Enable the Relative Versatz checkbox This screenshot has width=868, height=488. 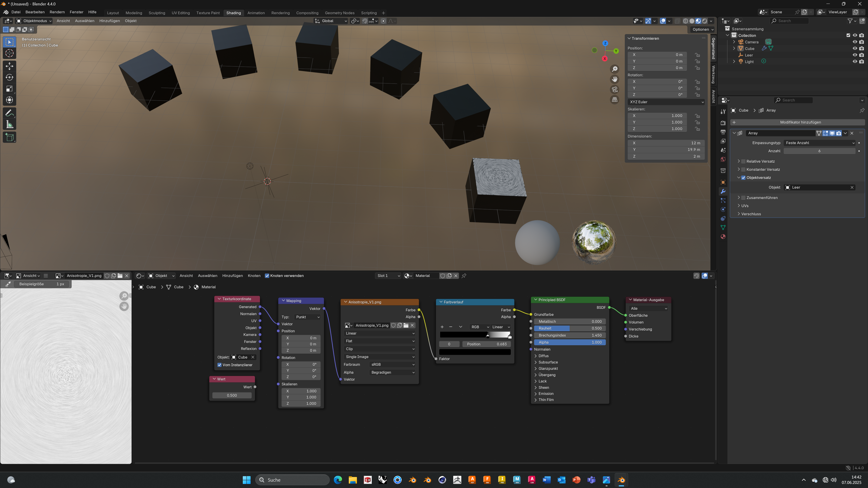[743, 161]
